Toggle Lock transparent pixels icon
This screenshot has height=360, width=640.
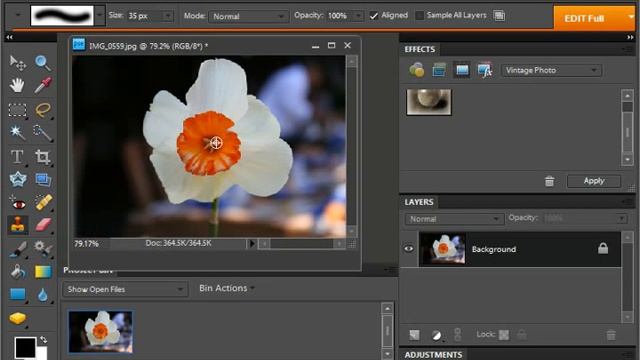pyautogui.click(x=504, y=335)
